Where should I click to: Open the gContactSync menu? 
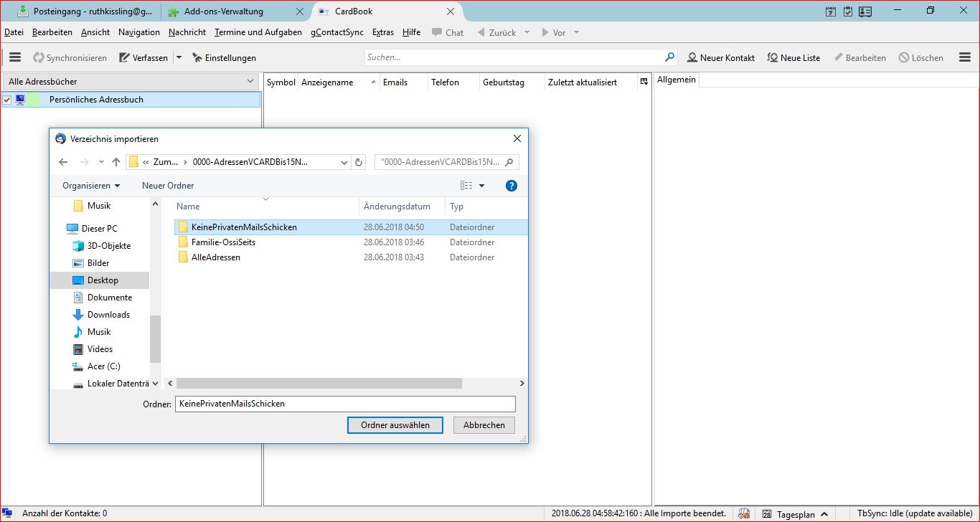[x=337, y=32]
